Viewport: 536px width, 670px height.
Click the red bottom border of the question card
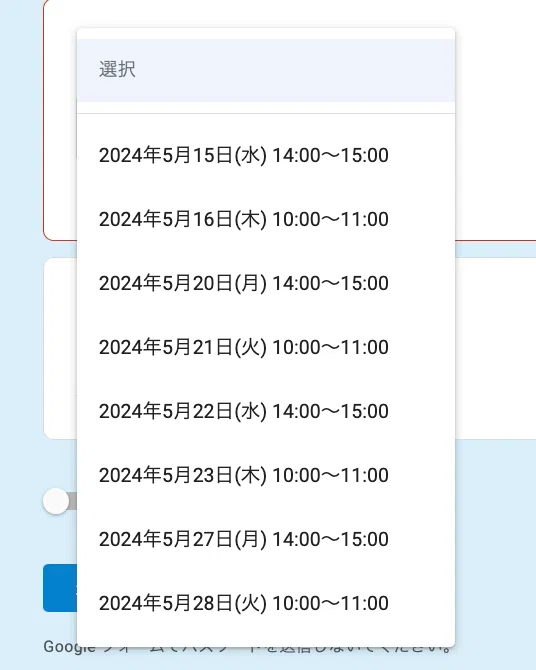496,241
